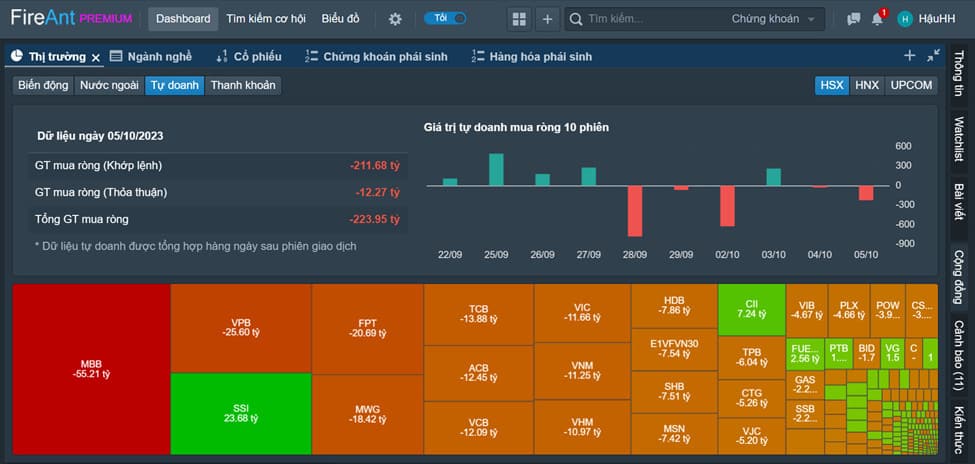Close the Thị trường tab
Viewport: 975px width, 464px height.
click(x=95, y=57)
